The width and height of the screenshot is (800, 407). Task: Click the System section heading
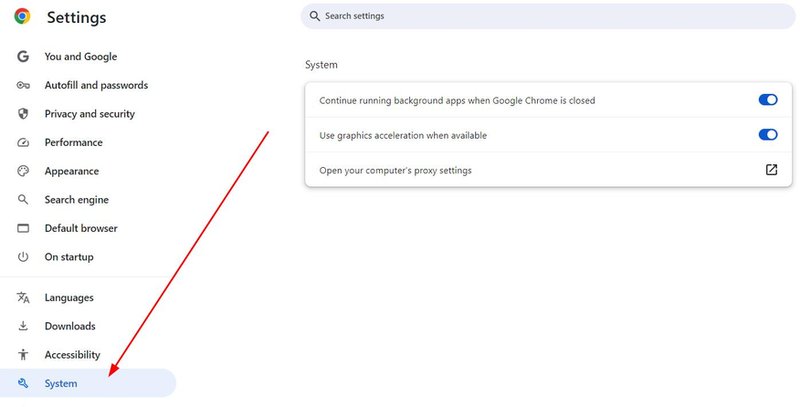click(321, 65)
